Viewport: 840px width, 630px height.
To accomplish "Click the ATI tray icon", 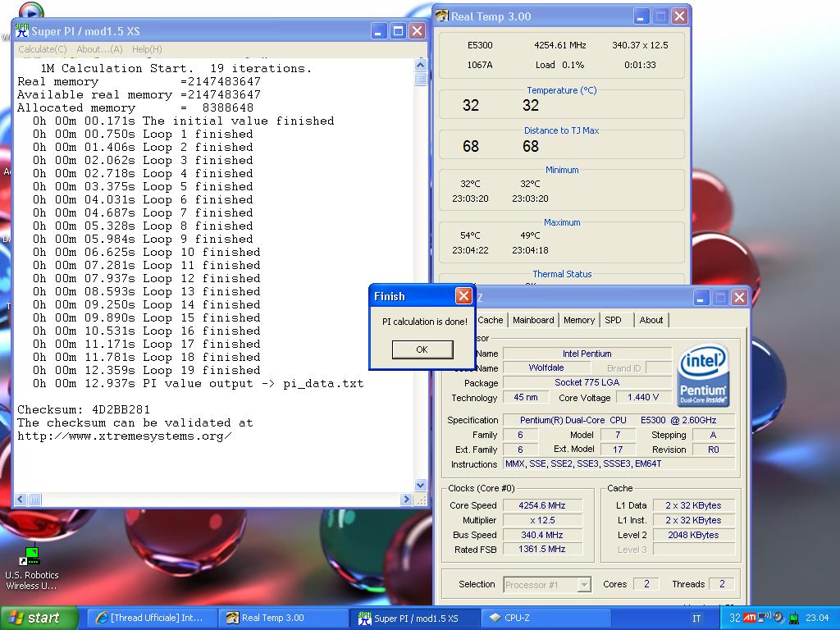I will coord(750,618).
